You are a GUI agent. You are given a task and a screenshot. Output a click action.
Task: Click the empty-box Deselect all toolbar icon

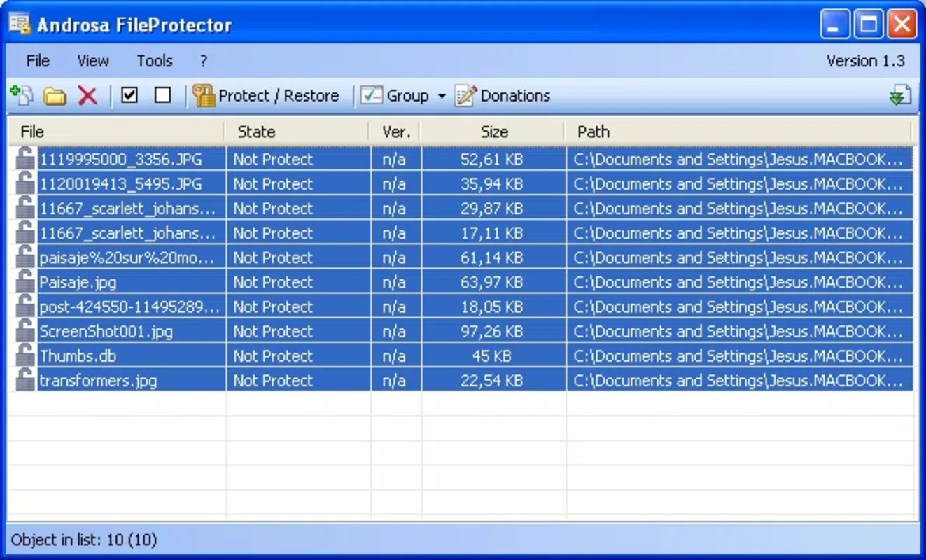[162, 94]
